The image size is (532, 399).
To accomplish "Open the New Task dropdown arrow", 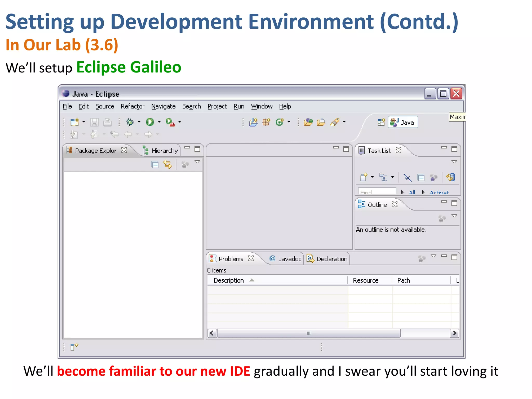I will (372, 177).
